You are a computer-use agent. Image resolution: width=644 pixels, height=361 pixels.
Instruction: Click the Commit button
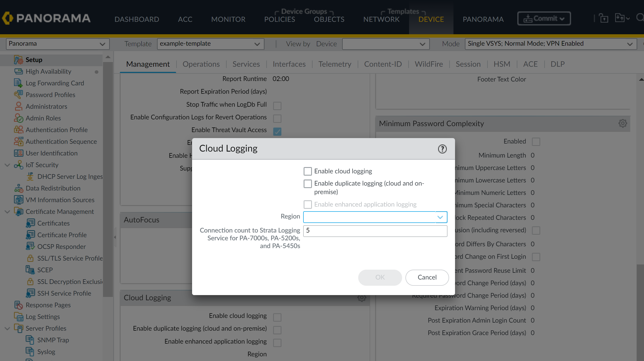point(544,18)
